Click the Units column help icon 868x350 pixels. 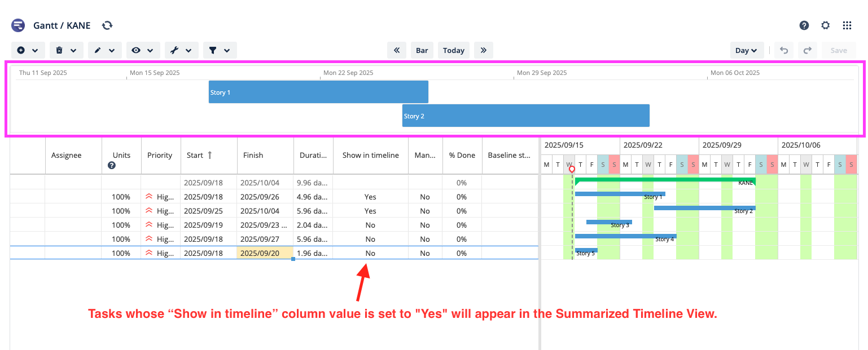tap(112, 165)
